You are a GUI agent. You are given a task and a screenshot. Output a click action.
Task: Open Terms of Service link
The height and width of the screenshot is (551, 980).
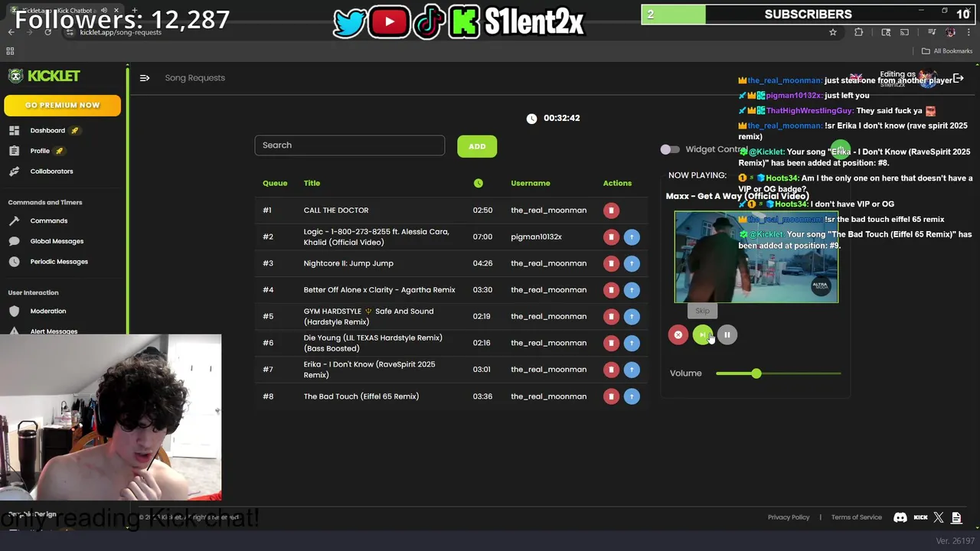857,517
